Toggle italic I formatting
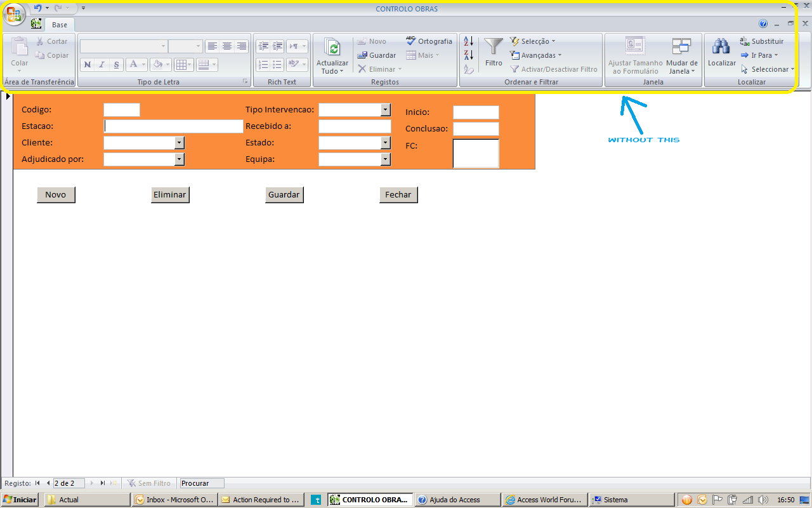812x508 pixels. tap(101, 65)
